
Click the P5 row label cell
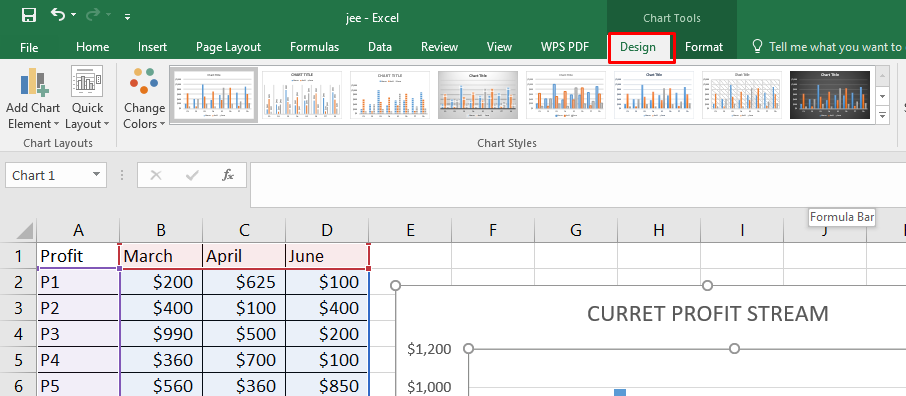[78, 386]
